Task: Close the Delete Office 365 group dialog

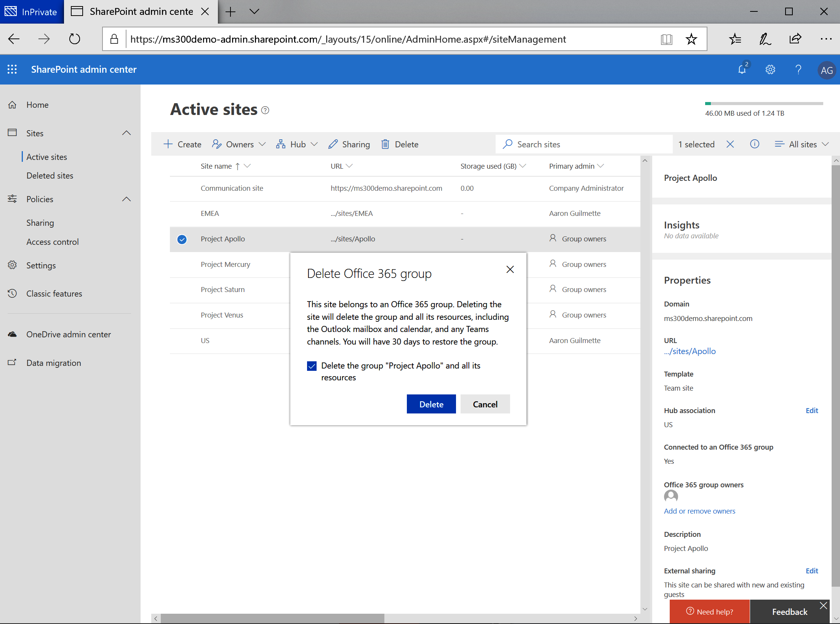Action: 510,270
